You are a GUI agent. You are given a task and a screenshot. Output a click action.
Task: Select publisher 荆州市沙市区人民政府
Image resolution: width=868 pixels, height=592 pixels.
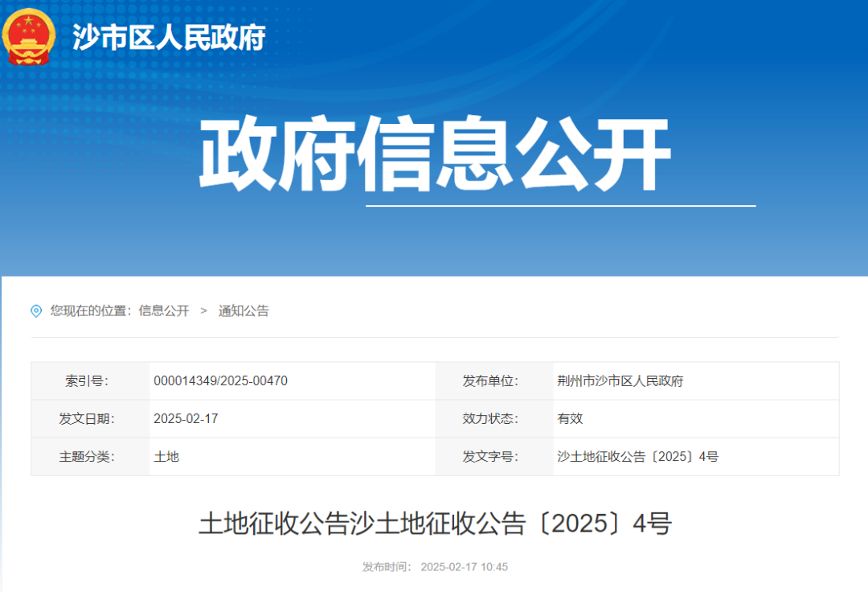click(620, 381)
